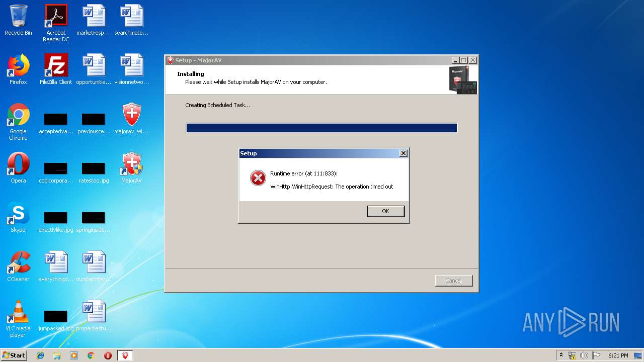Select the visionnetwo Word document icon
644x362 pixels.
pyautogui.click(x=131, y=69)
